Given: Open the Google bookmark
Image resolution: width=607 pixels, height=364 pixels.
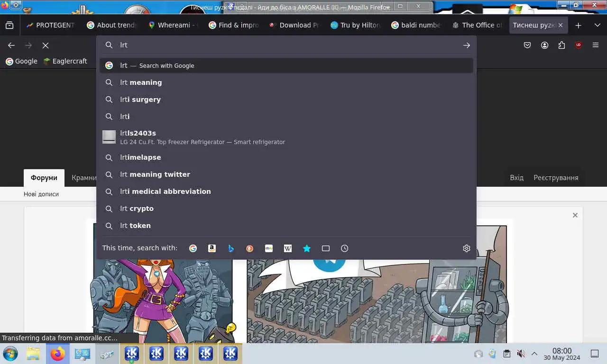Looking at the screenshot, I should point(21,61).
